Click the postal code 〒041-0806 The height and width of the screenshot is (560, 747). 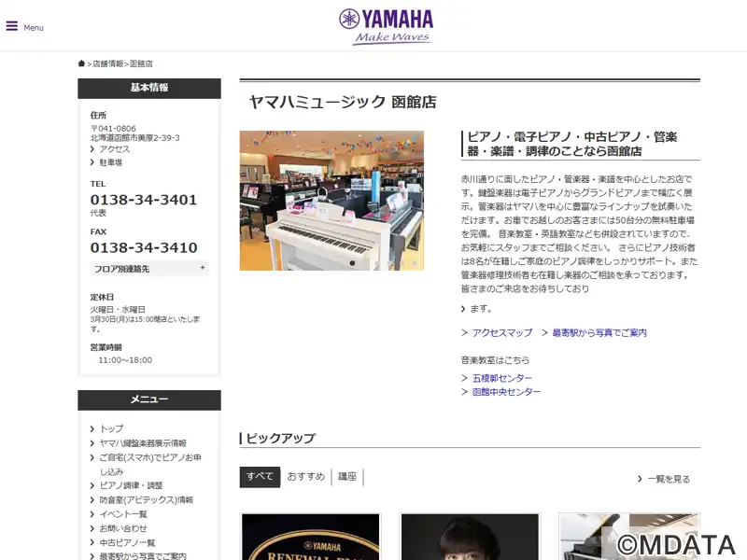click(113, 129)
